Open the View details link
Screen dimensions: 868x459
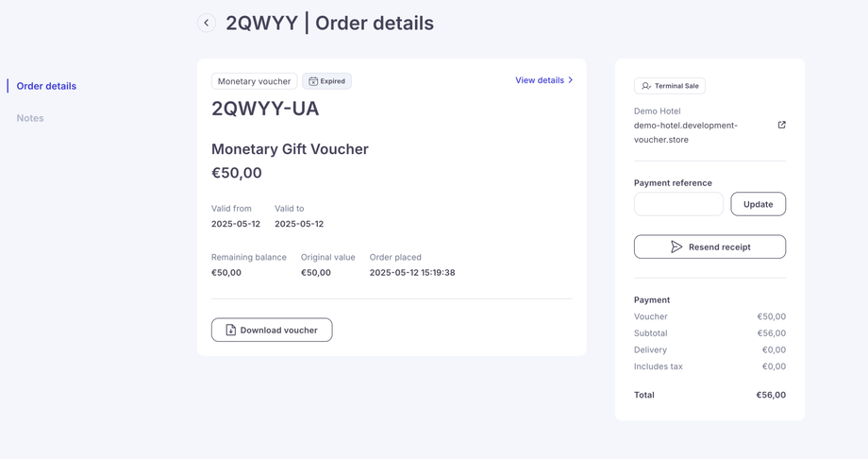540,80
